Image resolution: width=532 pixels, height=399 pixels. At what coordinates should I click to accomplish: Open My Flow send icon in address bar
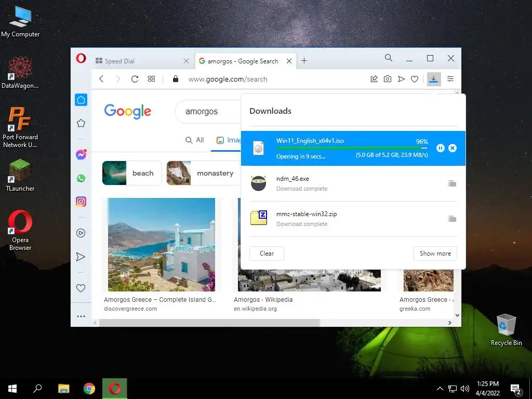401,79
